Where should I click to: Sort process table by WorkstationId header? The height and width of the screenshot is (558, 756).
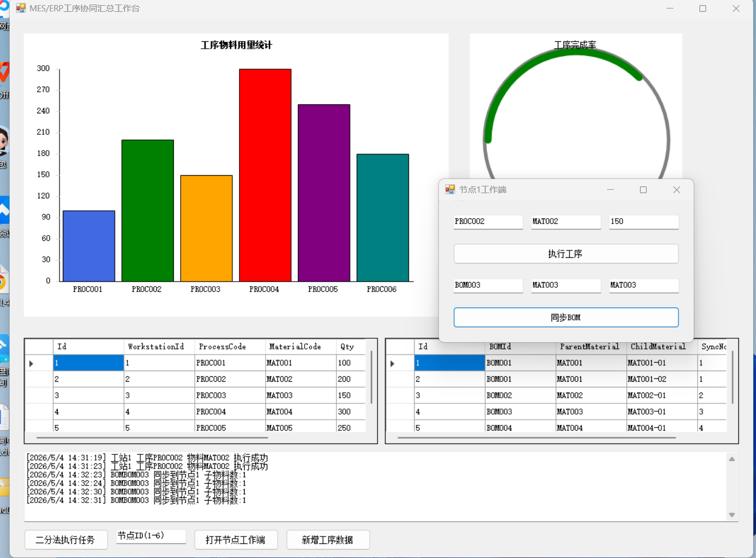pyautogui.click(x=159, y=347)
